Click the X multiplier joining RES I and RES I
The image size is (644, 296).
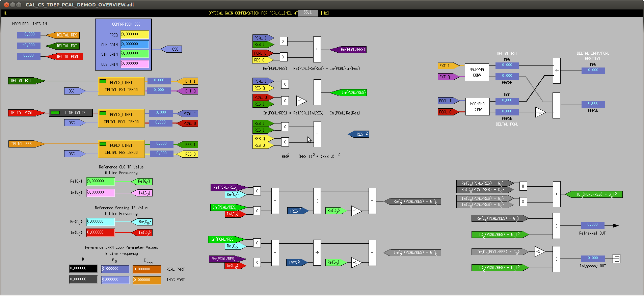pyautogui.click(x=285, y=127)
